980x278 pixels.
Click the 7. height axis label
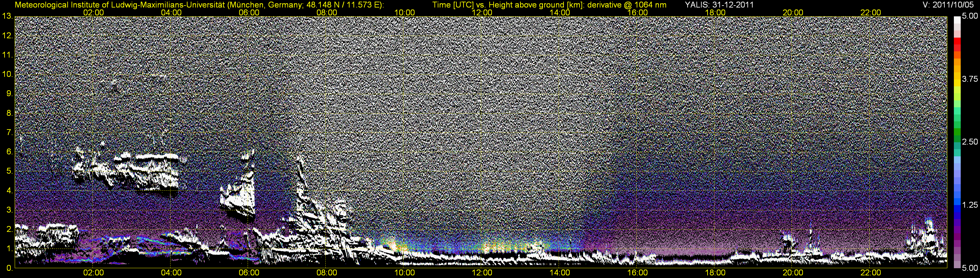point(9,132)
